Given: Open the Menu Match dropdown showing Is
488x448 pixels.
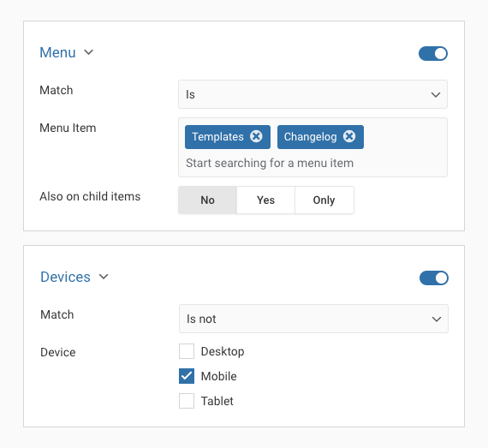Looking at the screenshot, I should point(312,94).
